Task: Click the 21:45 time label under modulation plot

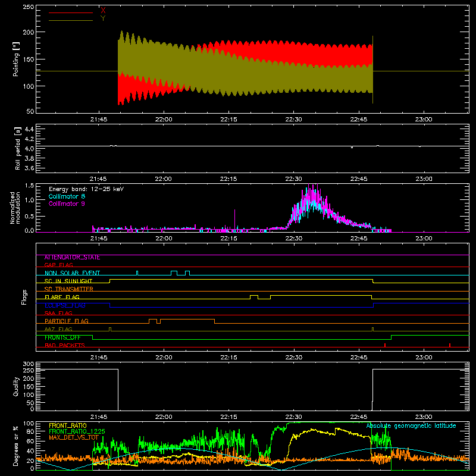Action: click(x=99, y=239)
